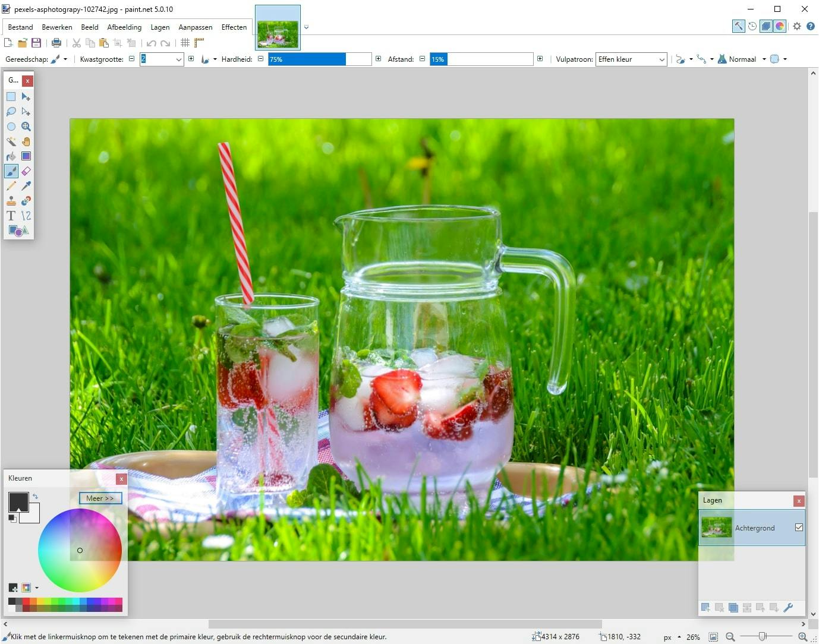This screenshot has height=644, width=819.
Task: Select the Pencil tool
Action: [11, 186]
